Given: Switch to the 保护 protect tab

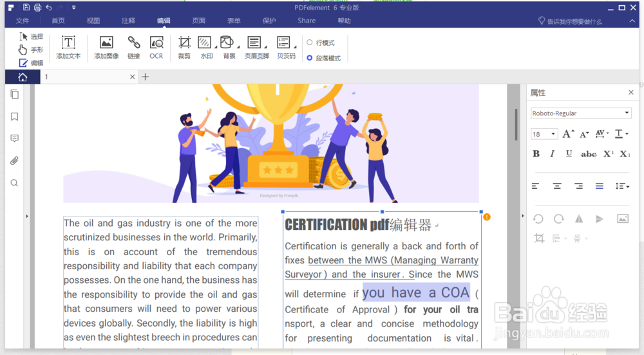Looking at the screenshot, I should [x=269, y=21].
